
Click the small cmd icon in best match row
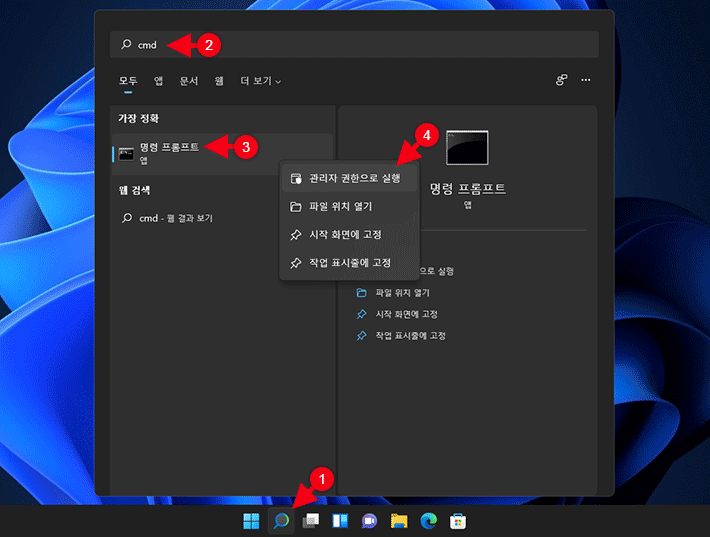click(x=126, y=154)
